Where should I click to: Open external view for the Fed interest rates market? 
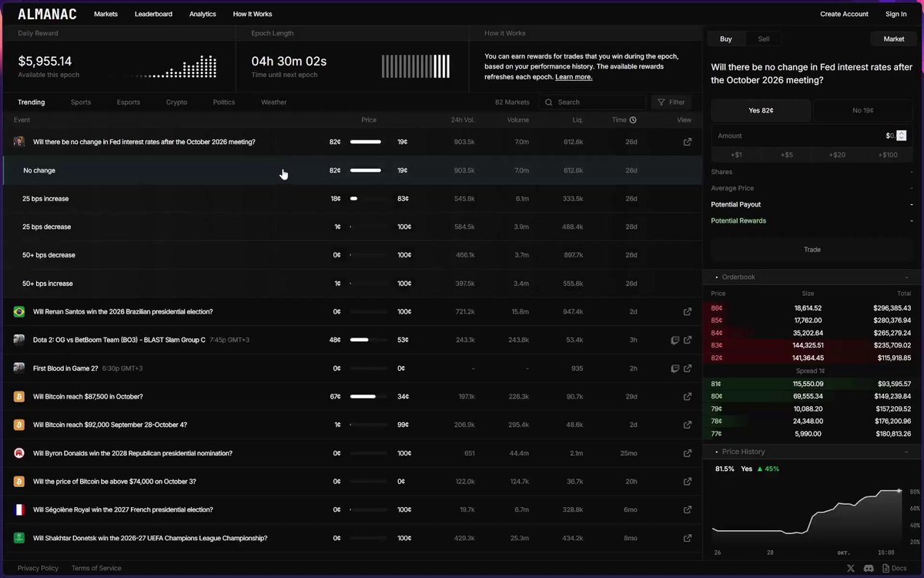[688, 142]
